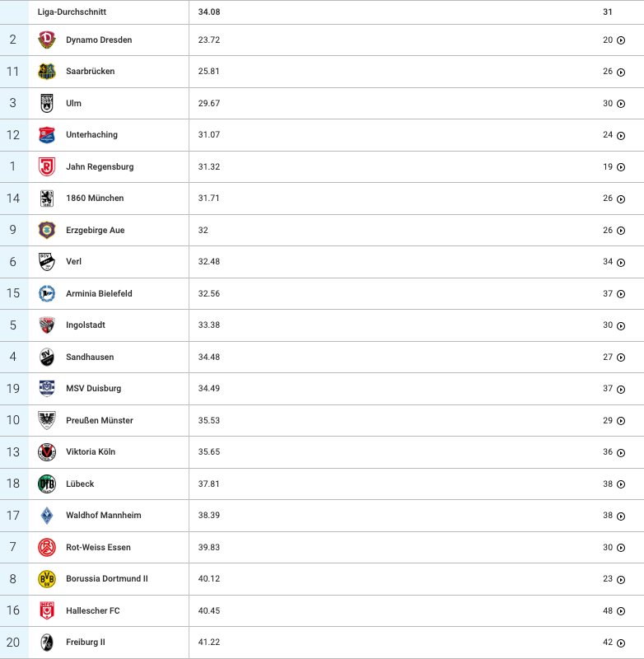Click the Lübeck VfB logo
644x659 pixels.
click(47, 484)
